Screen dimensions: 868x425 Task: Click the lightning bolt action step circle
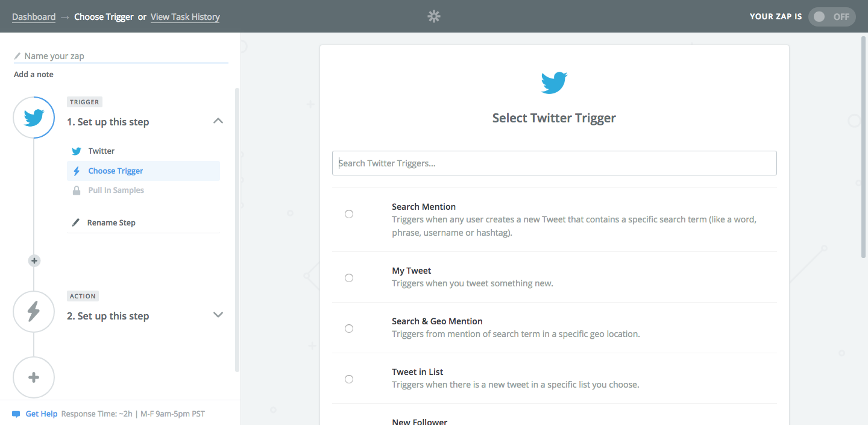(34, 311)
